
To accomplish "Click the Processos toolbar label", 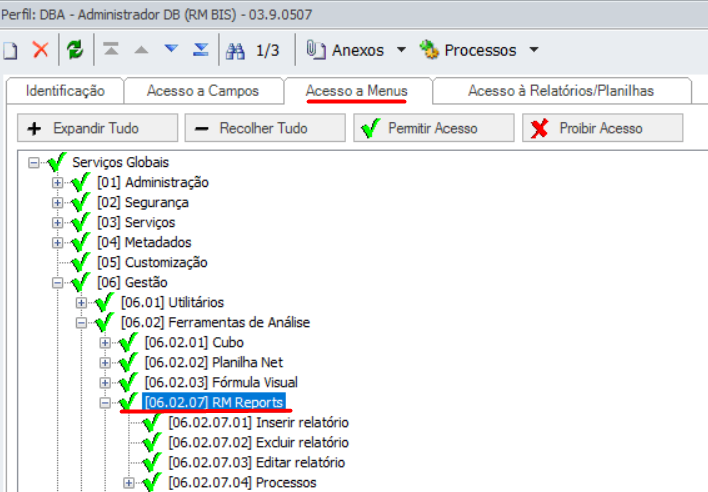I will point(480,50).
